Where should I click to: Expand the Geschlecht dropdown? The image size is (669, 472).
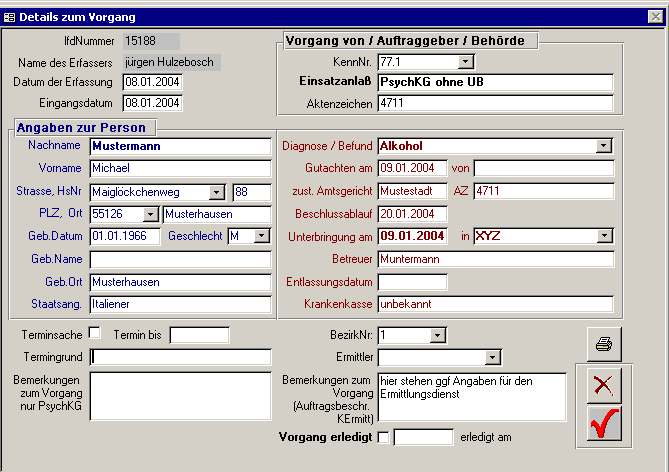click(x=262, y=236)
